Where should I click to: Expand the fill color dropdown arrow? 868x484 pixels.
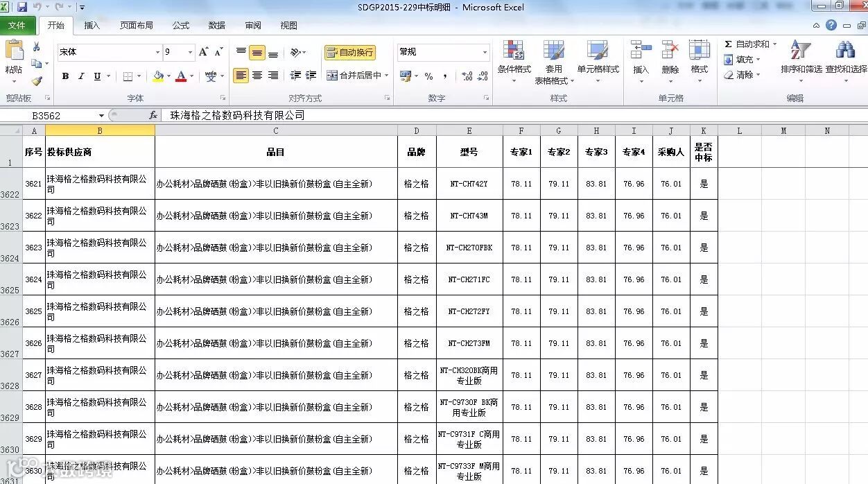click(x=168, y=76)
